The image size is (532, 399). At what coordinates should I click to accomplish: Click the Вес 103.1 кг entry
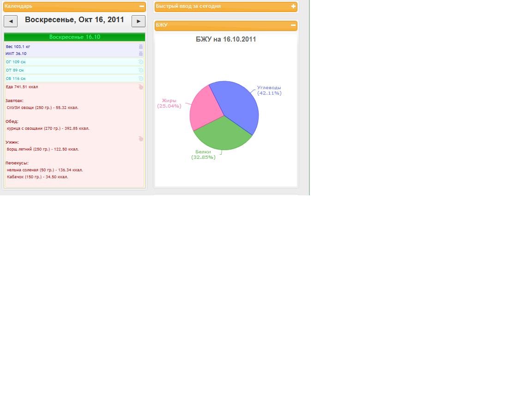(x=18, y=47)
